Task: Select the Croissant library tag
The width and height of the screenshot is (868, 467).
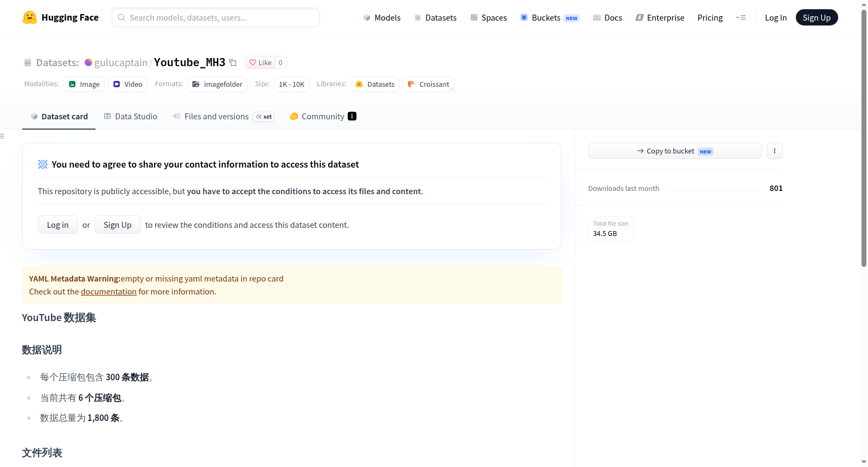Action: [429, 84]
